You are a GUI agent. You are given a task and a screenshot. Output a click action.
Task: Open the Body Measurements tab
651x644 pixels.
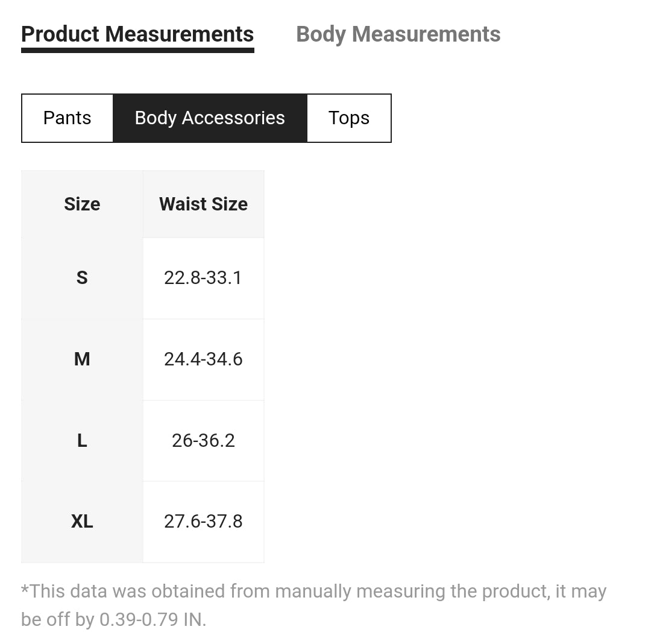[x=398, y=34]
